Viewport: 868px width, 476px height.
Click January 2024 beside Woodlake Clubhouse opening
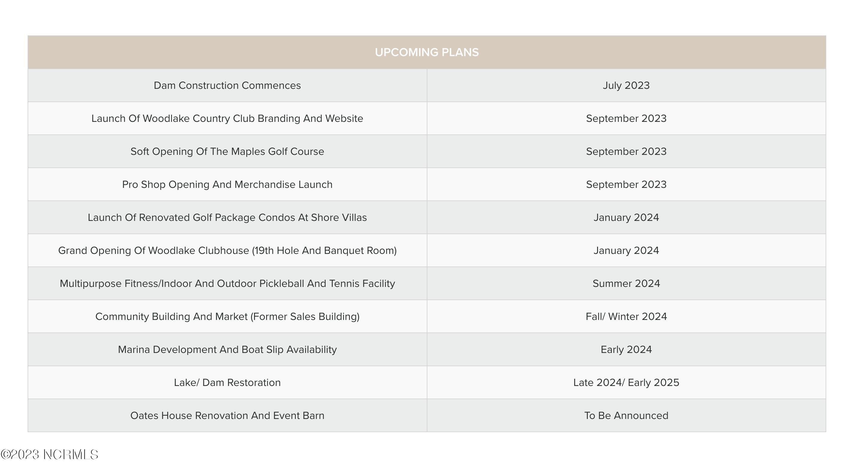point(626,251)
